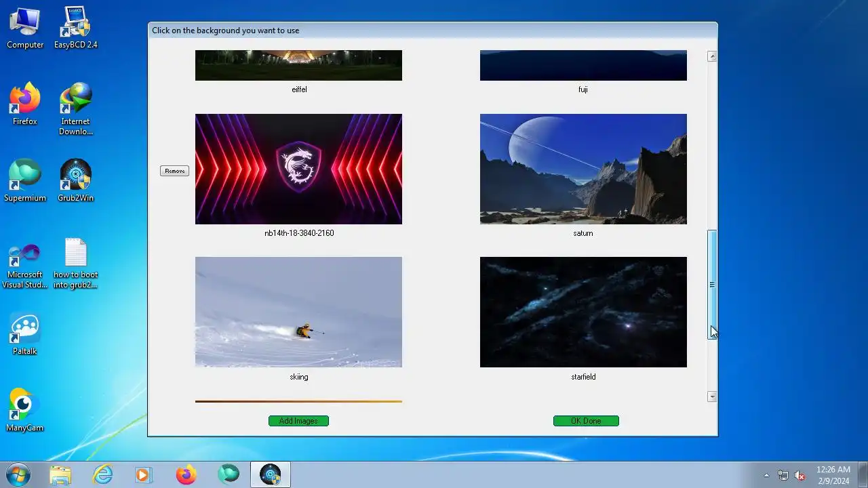
Task: Select the Grub2Win taskbar button
Action: coord(271,475)
